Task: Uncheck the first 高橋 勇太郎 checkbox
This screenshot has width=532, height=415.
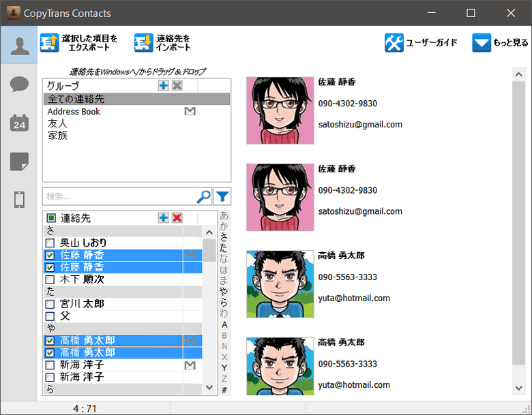Action: tap(50, 341)
